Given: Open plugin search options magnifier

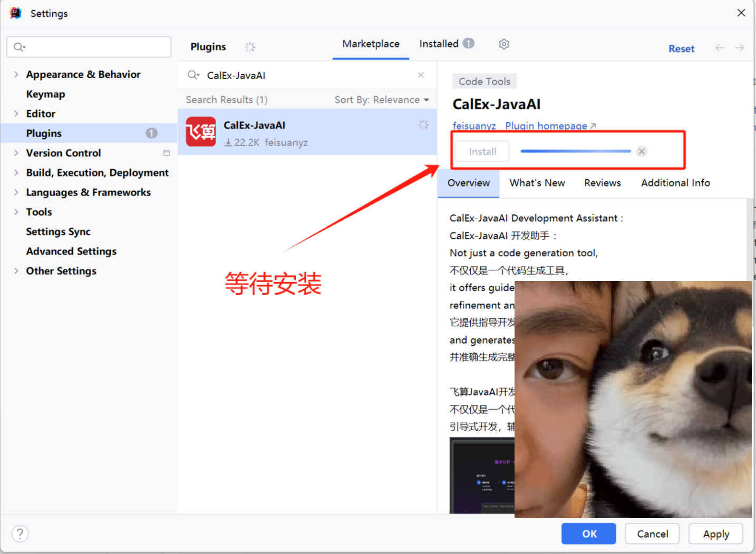Looking at the screenshot, I should click(x=193, y=75).
